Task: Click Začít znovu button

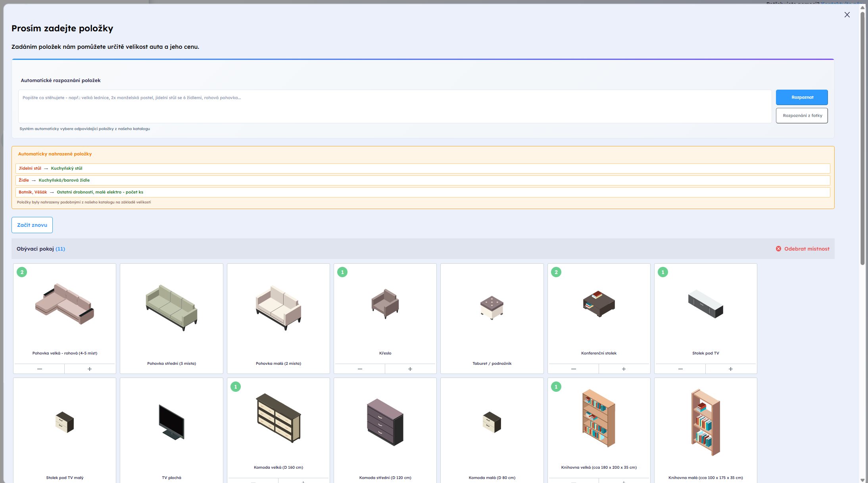Action: click(32, 225)
